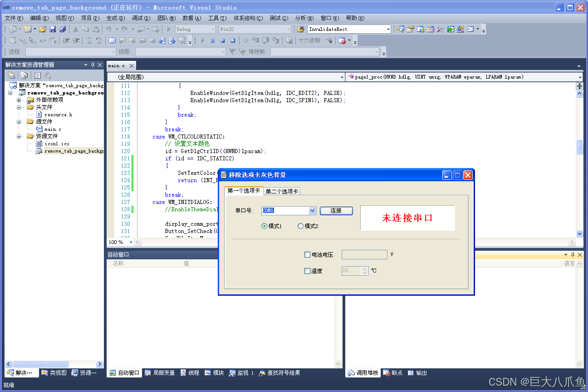Expand the 外部依赖项 tree node
588x392 pixels.
(19, 100)
